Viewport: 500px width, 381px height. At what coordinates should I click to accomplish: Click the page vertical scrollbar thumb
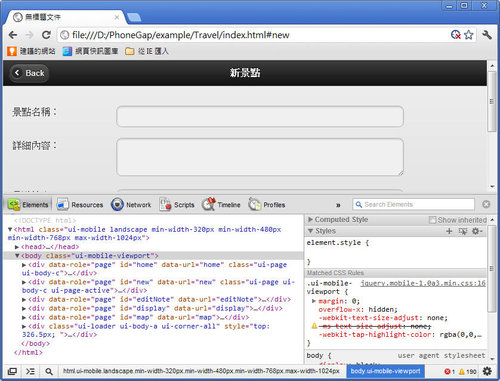pos(492,102)
